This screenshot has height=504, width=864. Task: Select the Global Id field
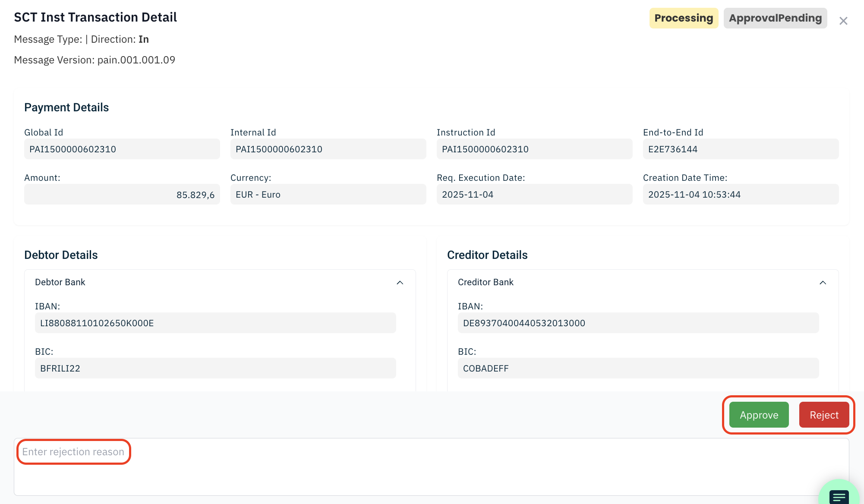pos(122,149)
